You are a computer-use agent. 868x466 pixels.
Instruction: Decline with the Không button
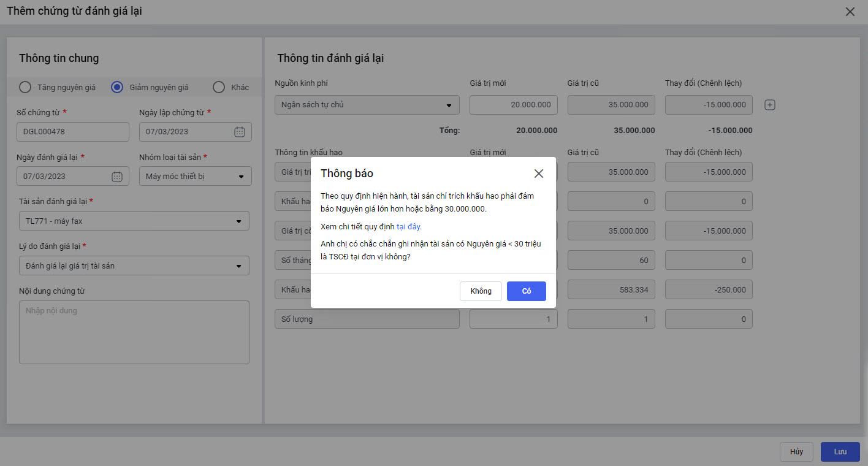(x=481, y=291)
